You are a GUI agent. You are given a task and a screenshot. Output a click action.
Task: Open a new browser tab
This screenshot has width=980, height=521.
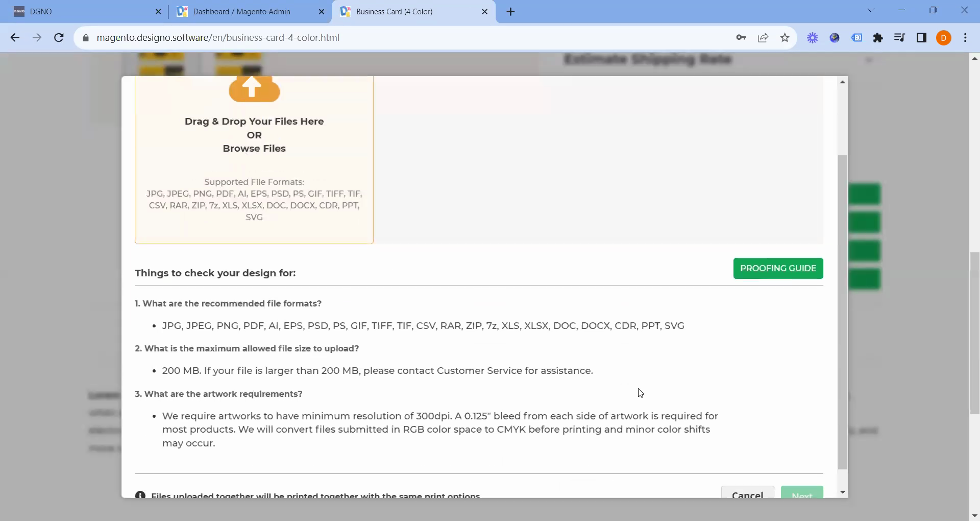click(510, 12)
